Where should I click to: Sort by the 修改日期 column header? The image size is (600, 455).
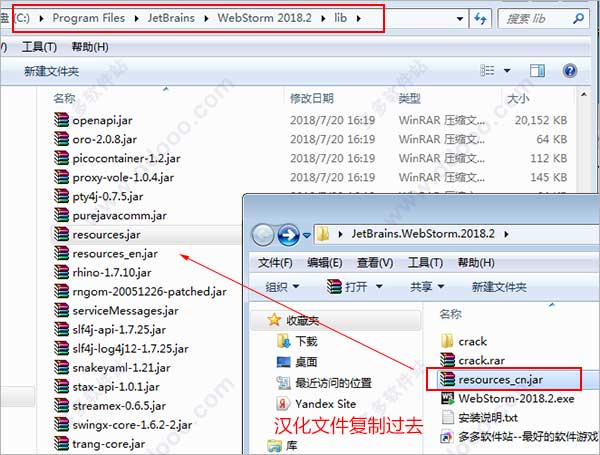tap(311, 98)
